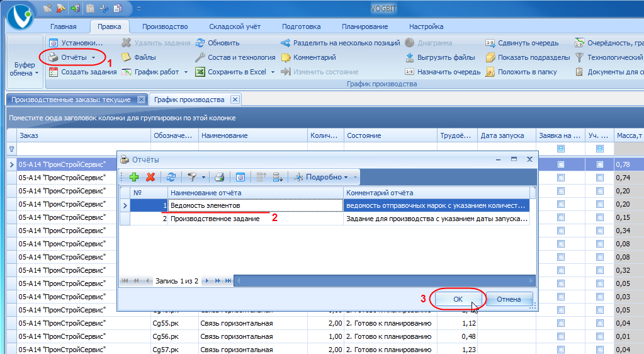
Task: Switch to the Планирование ribbon tab
Action: click(x=364, y=26)
